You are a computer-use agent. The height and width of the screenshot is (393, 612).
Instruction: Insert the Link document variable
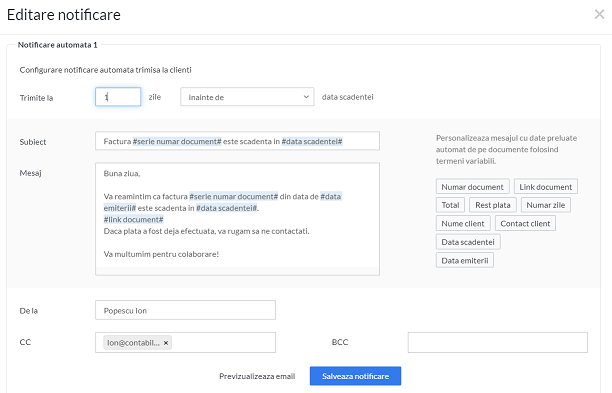tap(546, 187)
